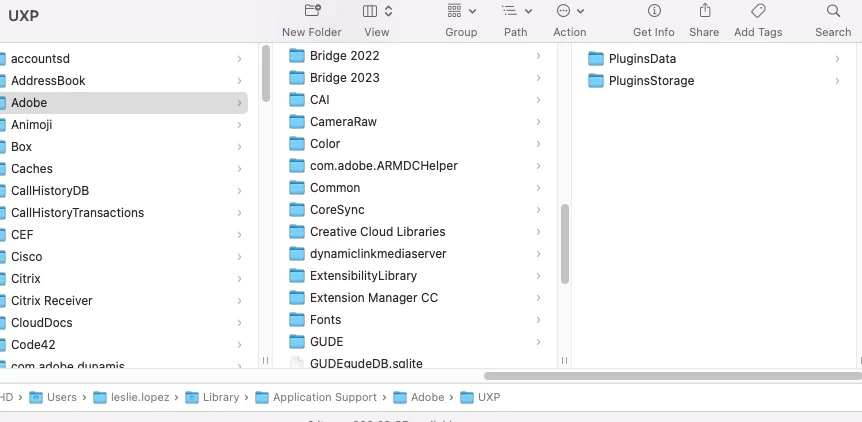Click the CAI folder icon

[x=297, y=99]
